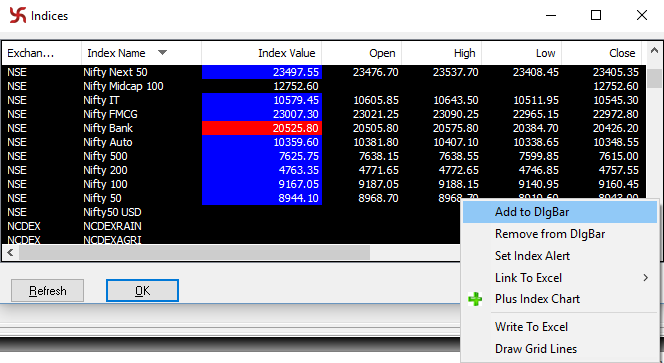
Task: Click Nifty 200 index value 4763.35
Action: pyautogui.click(x=262, y=170)
